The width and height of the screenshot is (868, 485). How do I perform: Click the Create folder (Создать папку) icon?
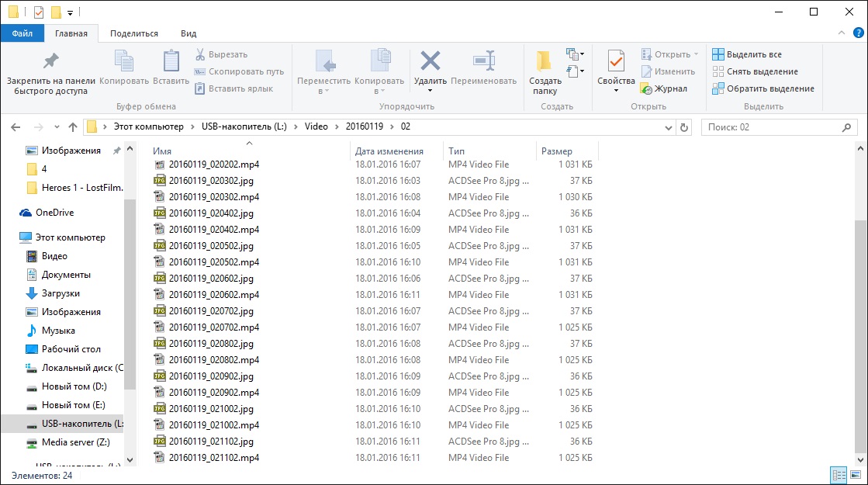point(545,61)
